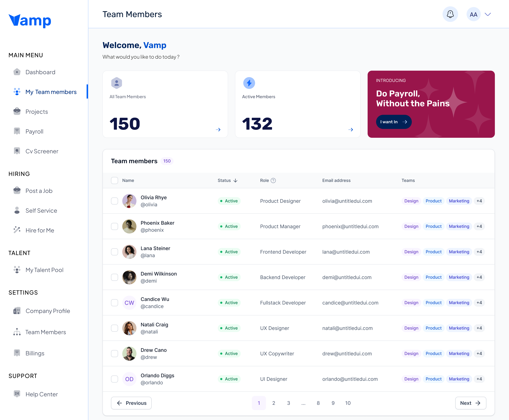Click the Previous page button
The height and width of the screenshot is (420, 509).
tap(131, 403)
